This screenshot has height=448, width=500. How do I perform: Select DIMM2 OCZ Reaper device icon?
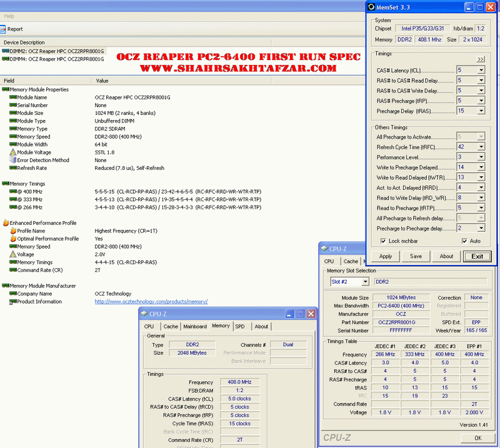click(x=6, y=51)
